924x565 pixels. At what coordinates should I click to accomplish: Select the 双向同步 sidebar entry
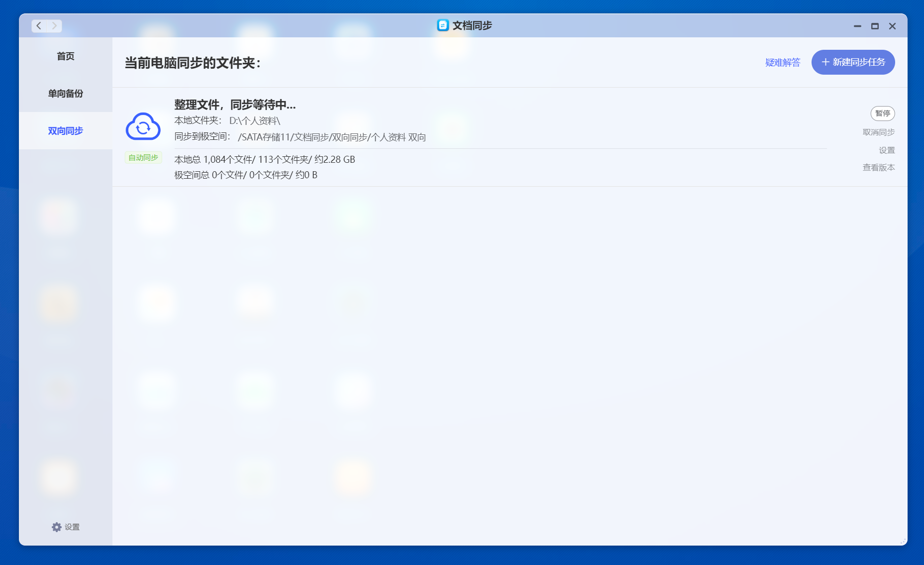[x=65, y=131]
